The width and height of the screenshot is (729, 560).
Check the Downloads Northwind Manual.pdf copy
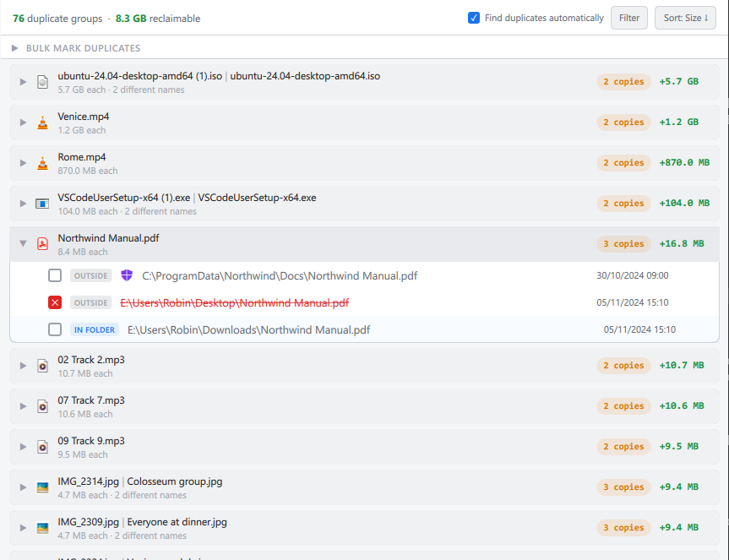[55, 329]
